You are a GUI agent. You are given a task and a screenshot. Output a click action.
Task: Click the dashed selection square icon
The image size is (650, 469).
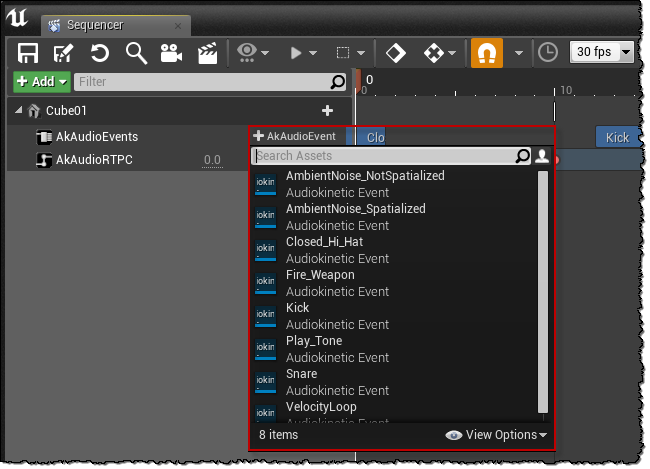coord(343,53)
